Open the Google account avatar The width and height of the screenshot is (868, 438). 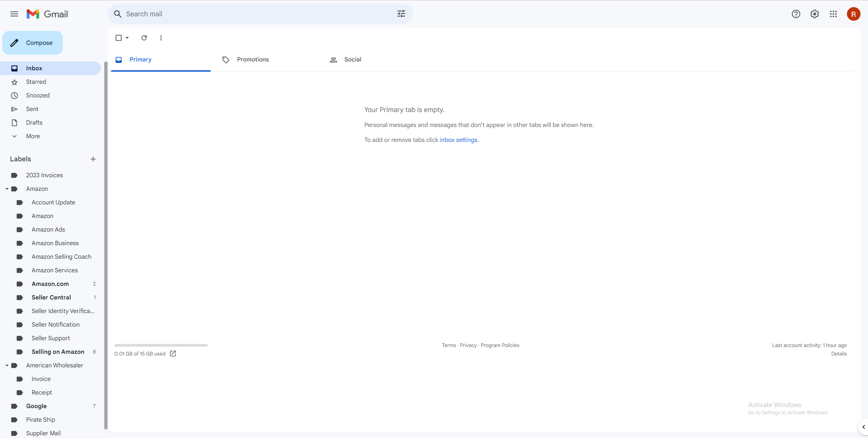tap(853, 14)
